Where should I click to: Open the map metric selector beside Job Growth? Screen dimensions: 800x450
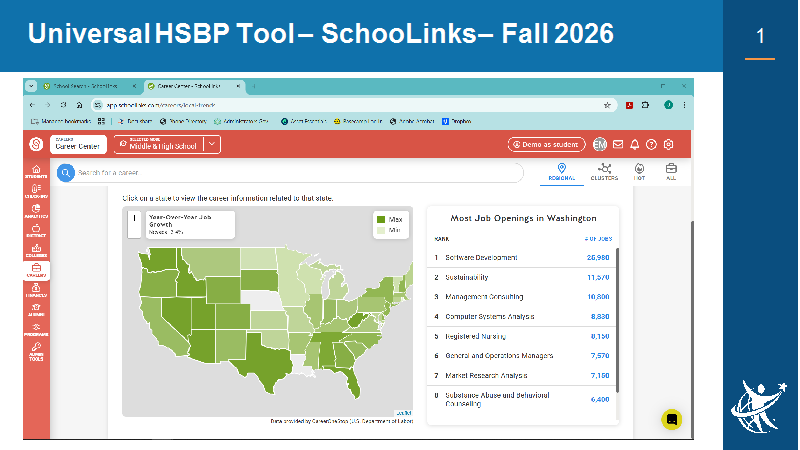point(134,224)
